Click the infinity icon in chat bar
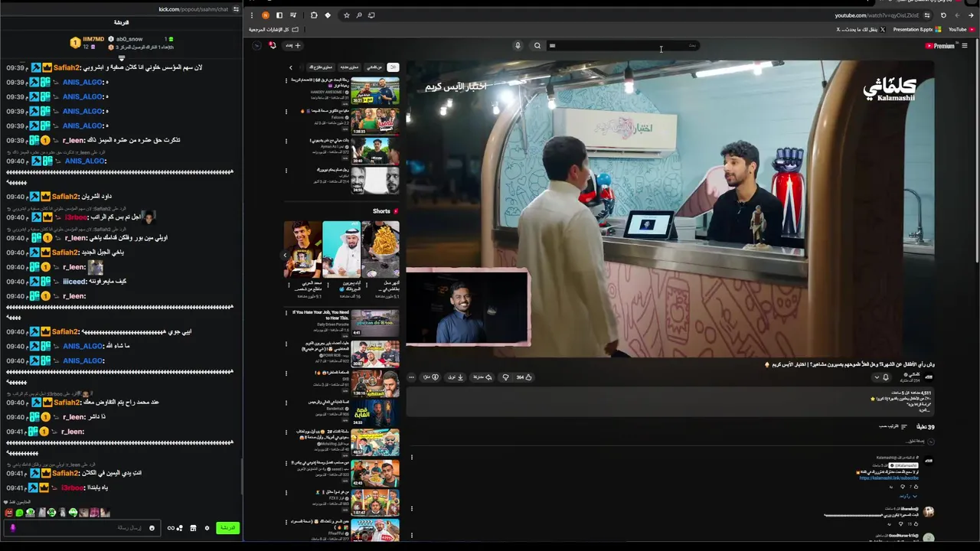The width and height of the screenshot is (980, 551). [171, 528]
